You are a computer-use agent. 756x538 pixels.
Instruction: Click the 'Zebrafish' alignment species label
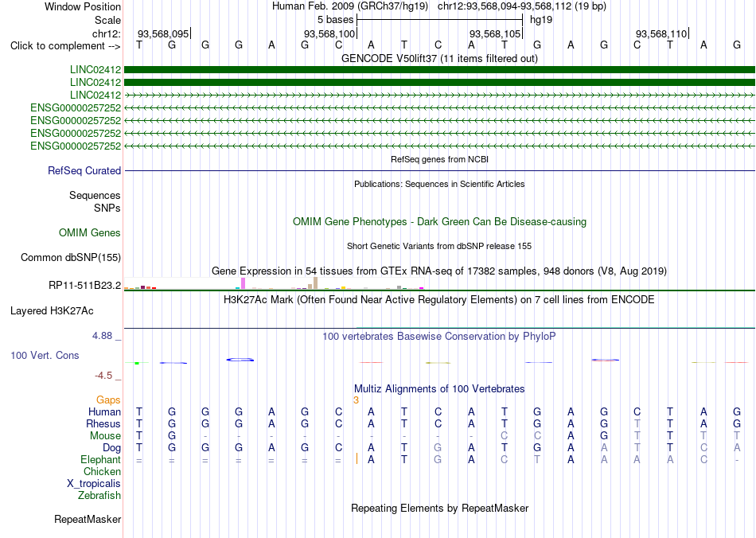pos(99,495)
